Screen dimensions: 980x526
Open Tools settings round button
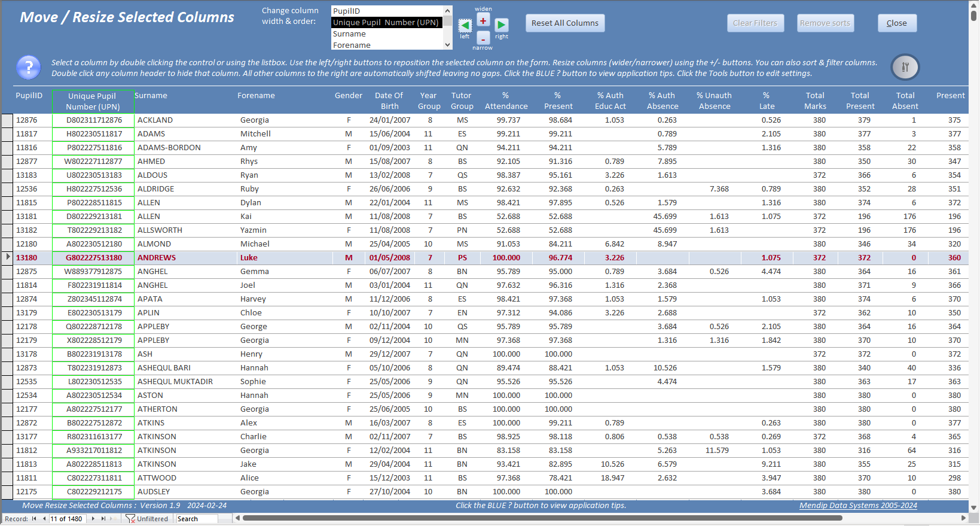point(905,67)
